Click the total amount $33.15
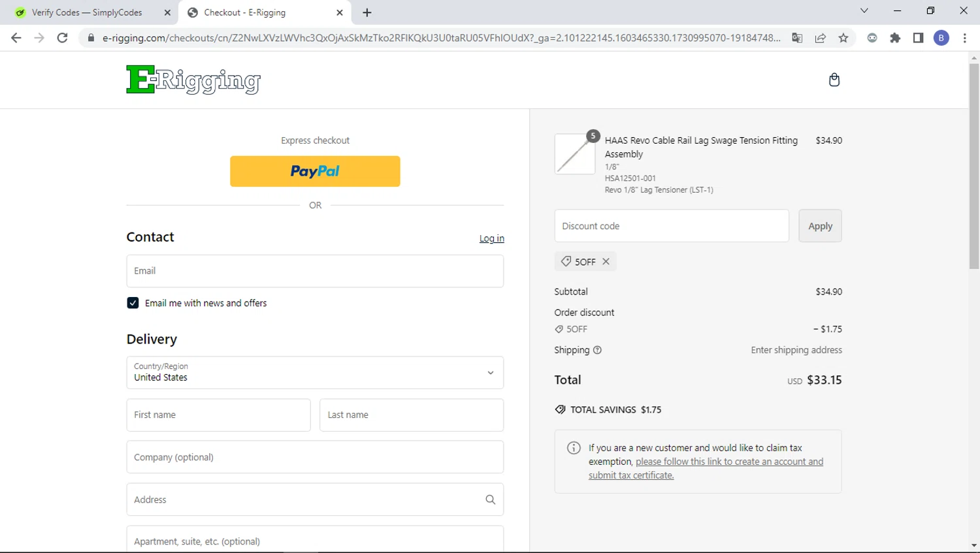The height and width of the screenshot is (553, 980). [825, 380]
